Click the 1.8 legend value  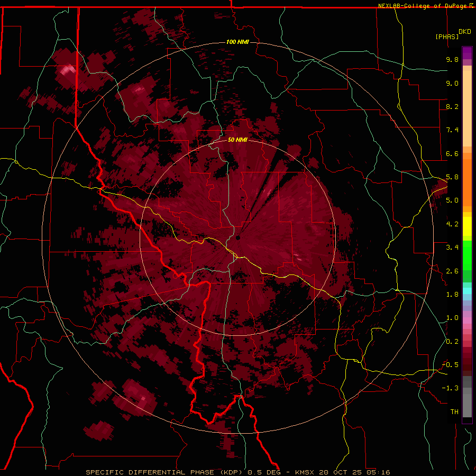coord(452,295)
